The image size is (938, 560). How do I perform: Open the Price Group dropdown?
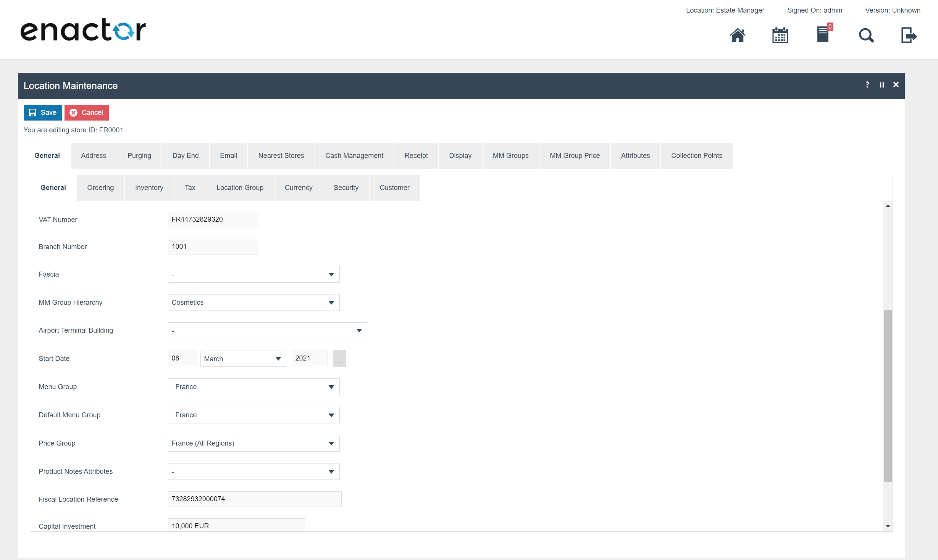(x=253, y=443)
